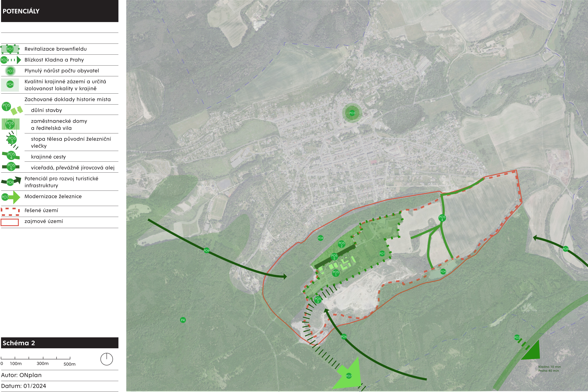Click the PO3 marker on the map
Screen dimensions: 588x392
tap(352, 113)
